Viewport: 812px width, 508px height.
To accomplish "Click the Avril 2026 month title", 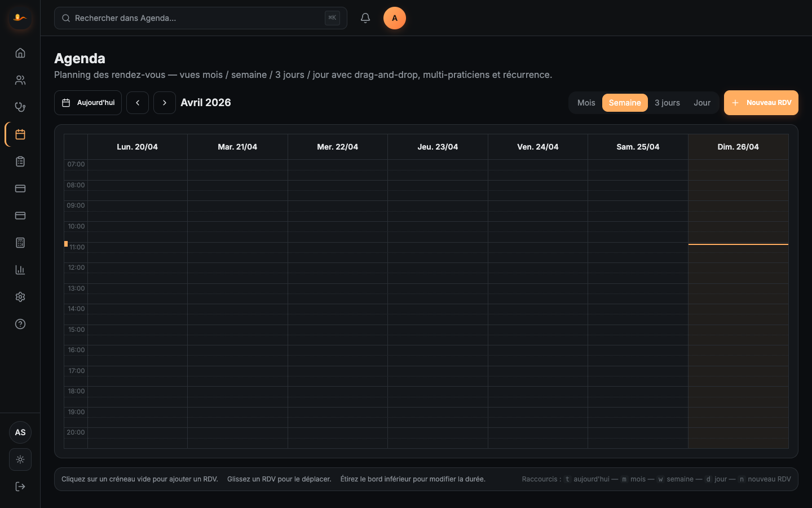I will pos(206,103).
